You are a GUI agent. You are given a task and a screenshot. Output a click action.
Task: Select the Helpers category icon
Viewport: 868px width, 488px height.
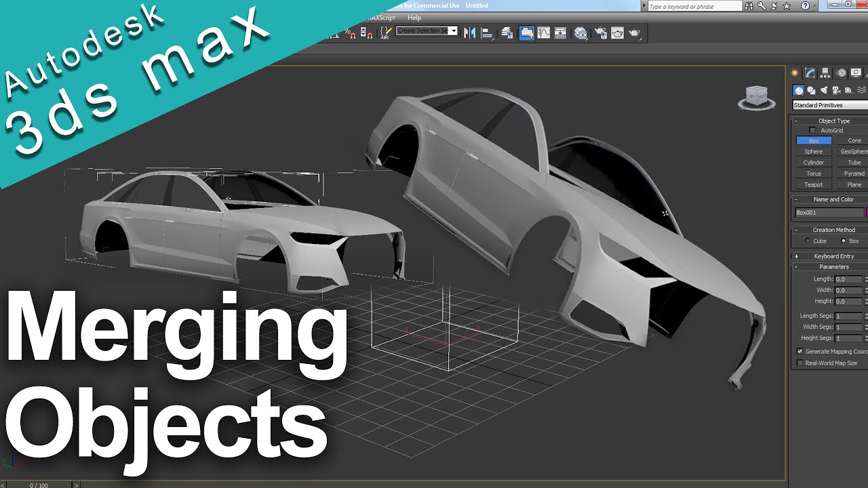point(849,90)
